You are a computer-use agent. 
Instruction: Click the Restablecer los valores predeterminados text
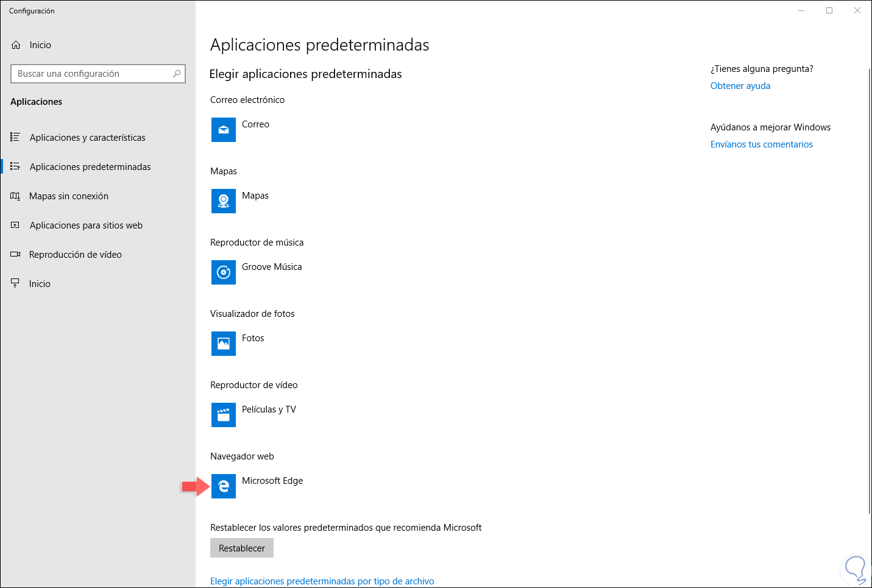(346, 528)
